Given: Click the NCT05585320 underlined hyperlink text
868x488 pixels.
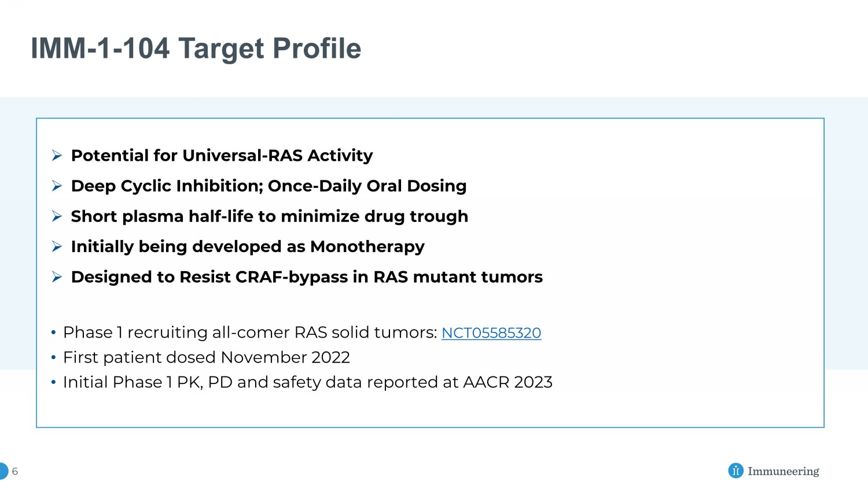Looking at the screenshot, I should 491,333.
